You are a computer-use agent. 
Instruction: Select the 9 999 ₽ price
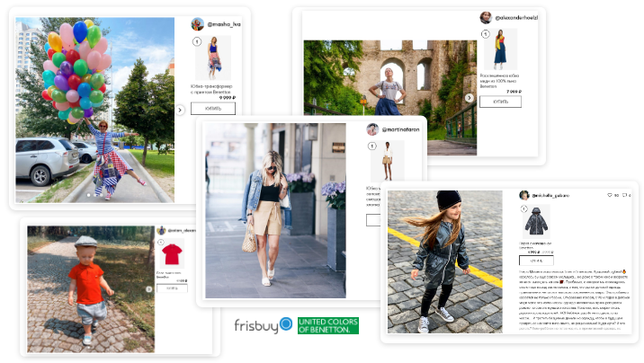tap(227, 98)
